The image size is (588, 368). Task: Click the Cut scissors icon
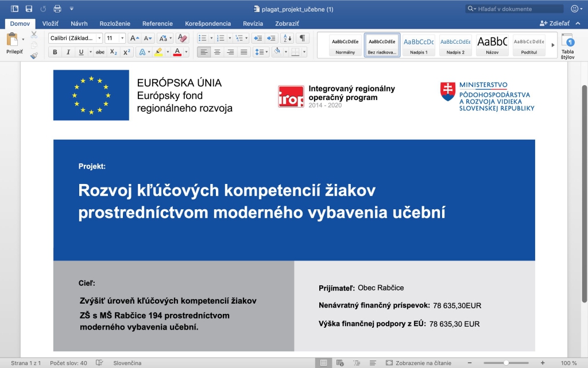[x=34, y=34]
